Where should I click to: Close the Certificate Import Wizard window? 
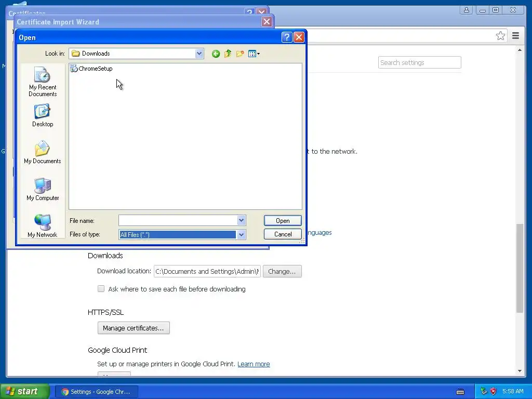(x=267, y=22)
